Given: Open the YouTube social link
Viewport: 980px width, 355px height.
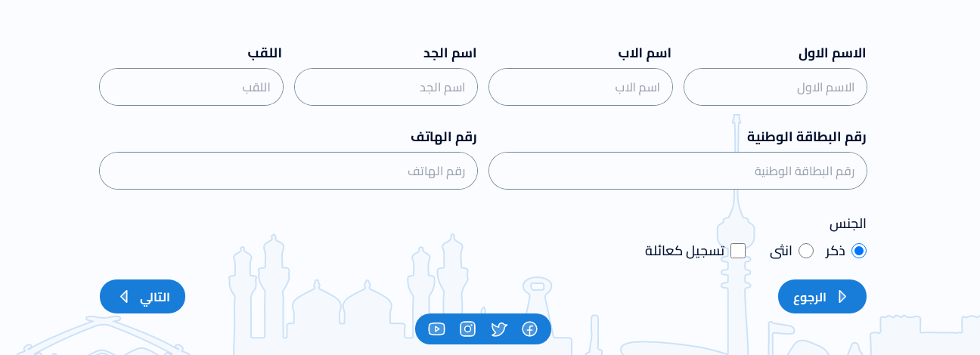Looking at the screenshot, I should tap(436, 329).
